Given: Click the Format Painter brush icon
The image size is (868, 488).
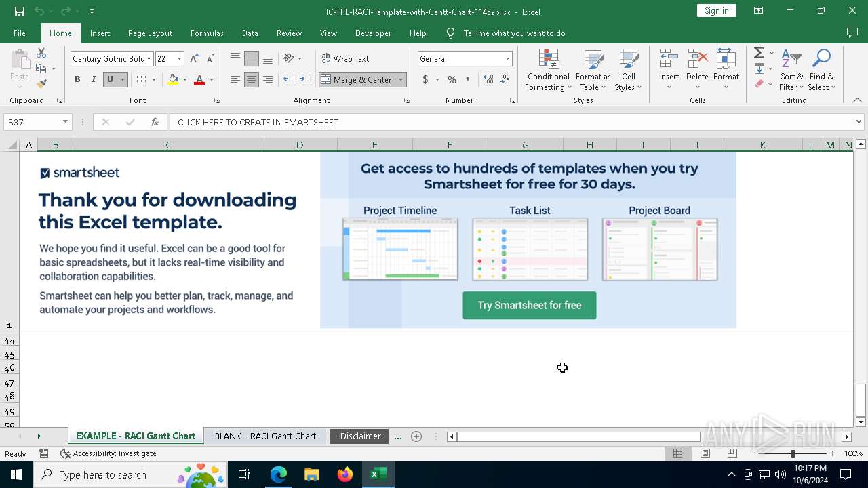Looking at the screenshot, I should [x=41, y=84].
